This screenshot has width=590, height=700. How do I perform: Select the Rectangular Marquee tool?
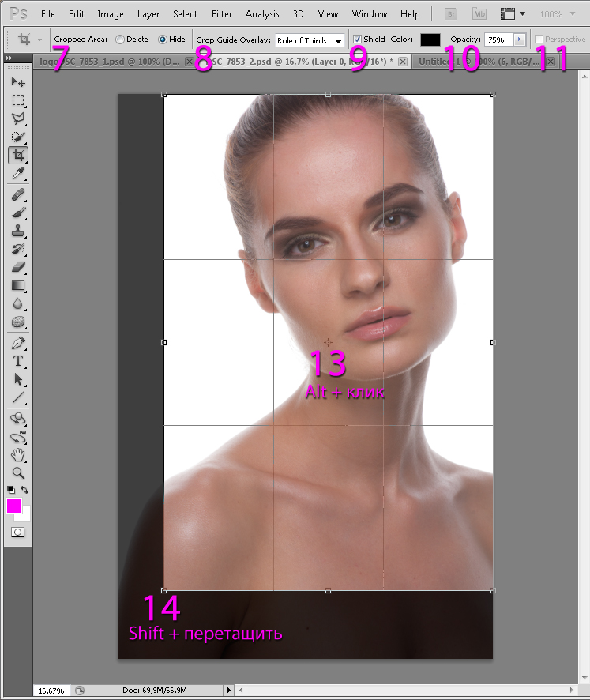click(18, 100)
